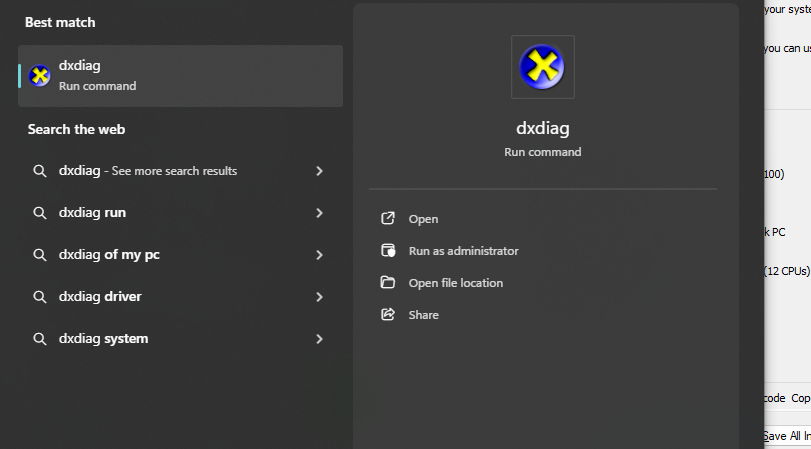Viewport: 811px width, 449px height.
Task: Click the 'Search the web' heading
Action: tap(76, 129)
